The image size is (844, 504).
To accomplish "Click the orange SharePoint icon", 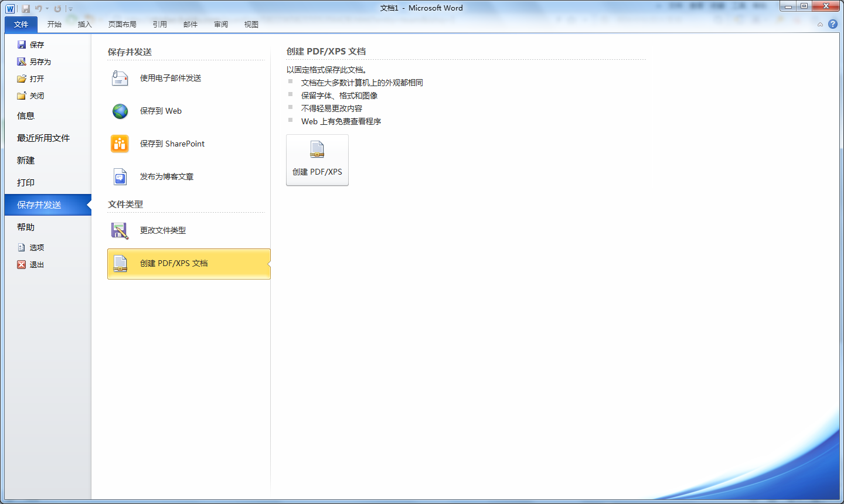I will pos(120,144).
